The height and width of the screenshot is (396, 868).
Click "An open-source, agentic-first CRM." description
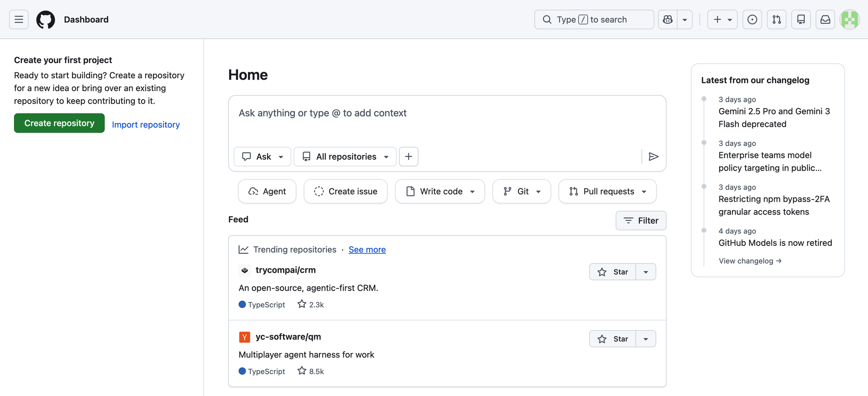tap(308, 288)
